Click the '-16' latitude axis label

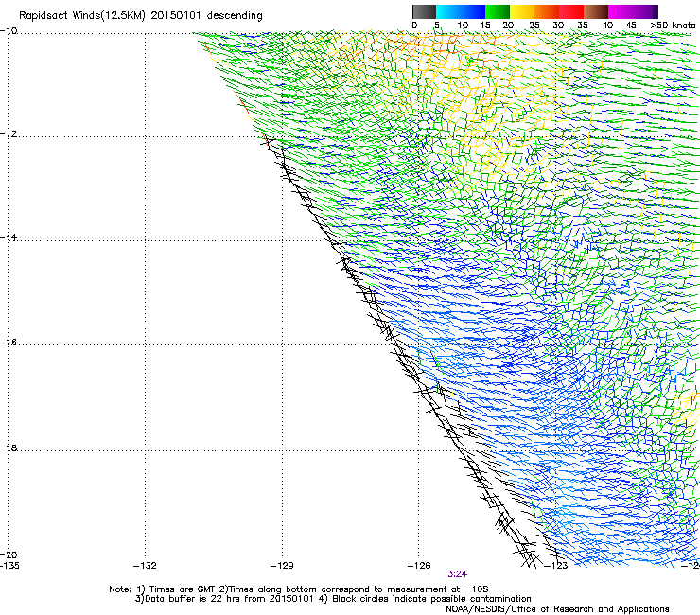[x=9, y=343]
